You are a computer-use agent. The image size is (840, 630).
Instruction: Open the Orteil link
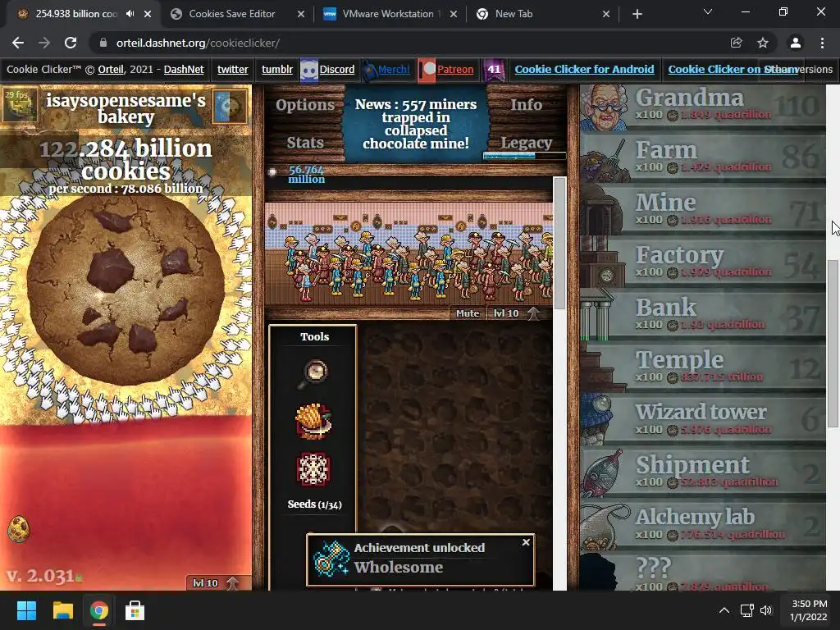click(111, 69)
